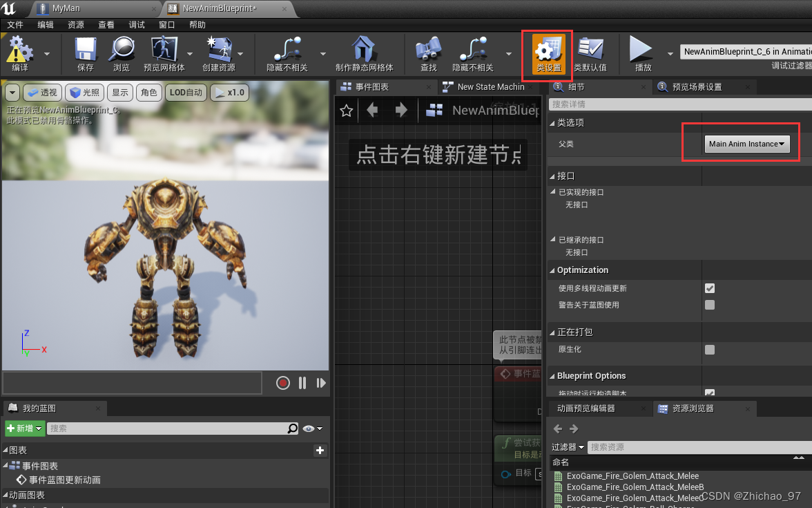Screen dimensions: 812x508
Task: Open the 查找 binoculars search tool
Action: (428, 53)
